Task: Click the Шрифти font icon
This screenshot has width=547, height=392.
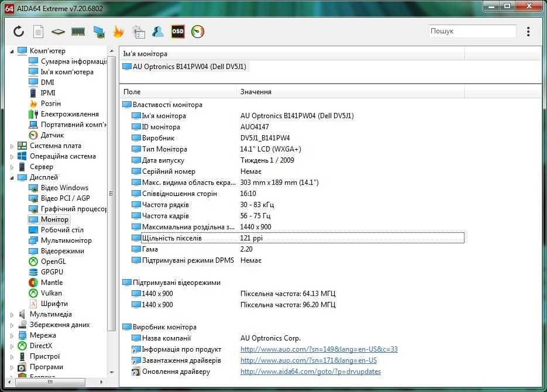Action: (x=33, y=304)
